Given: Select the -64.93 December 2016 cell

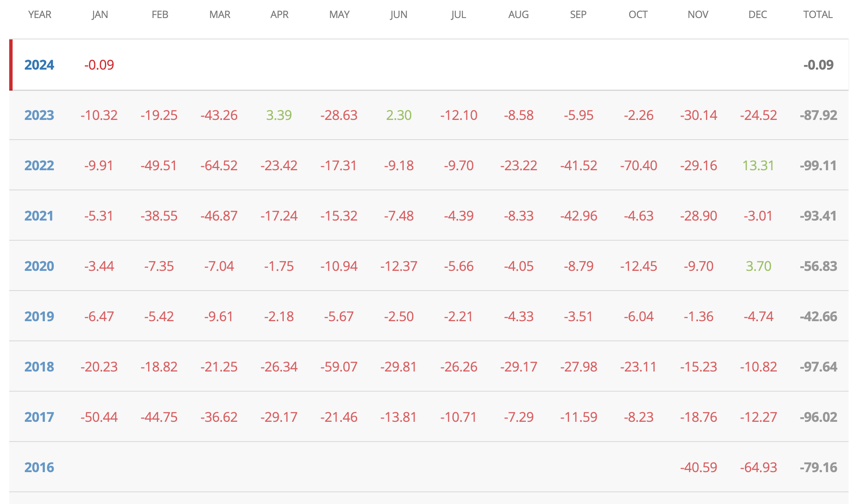Looking at the screenshot, I should tap(758, 468).
